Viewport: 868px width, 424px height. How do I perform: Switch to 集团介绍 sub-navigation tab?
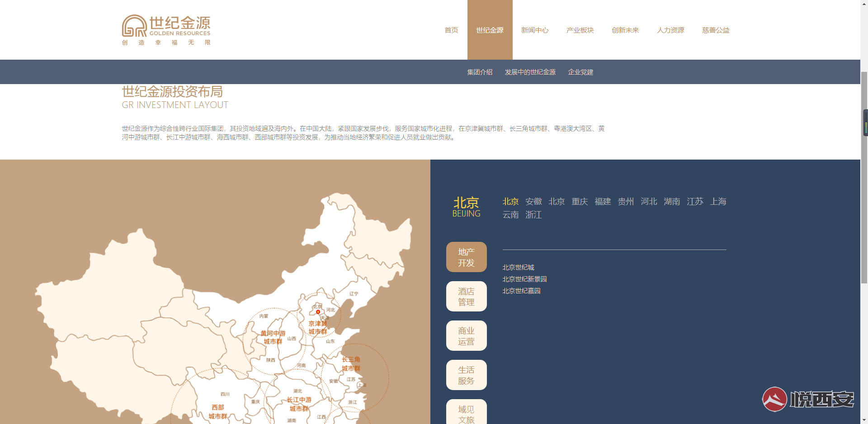(480, 72)
